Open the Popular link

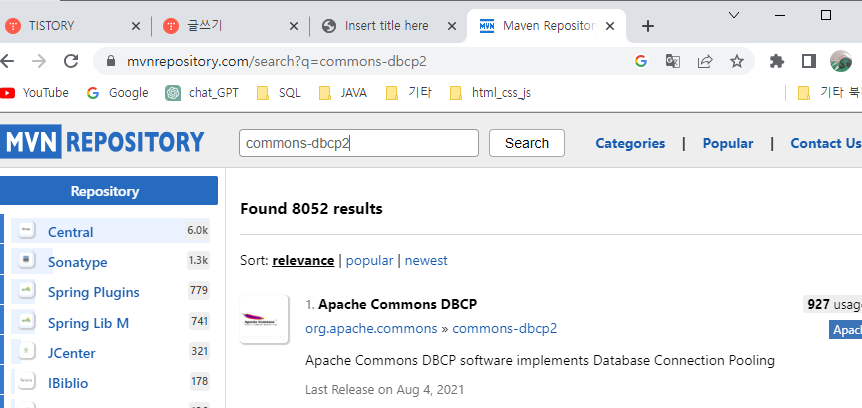[x=728, y=144]
